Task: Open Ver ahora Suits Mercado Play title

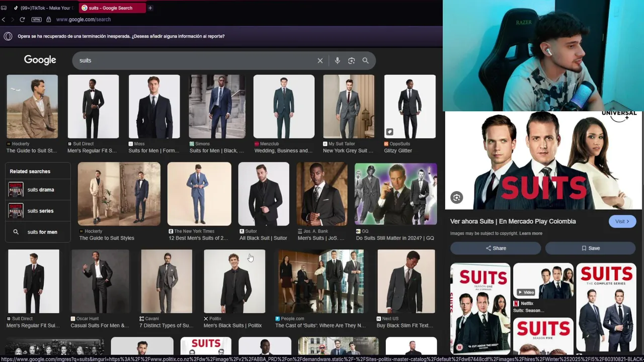Action: [x=513, y=221]
